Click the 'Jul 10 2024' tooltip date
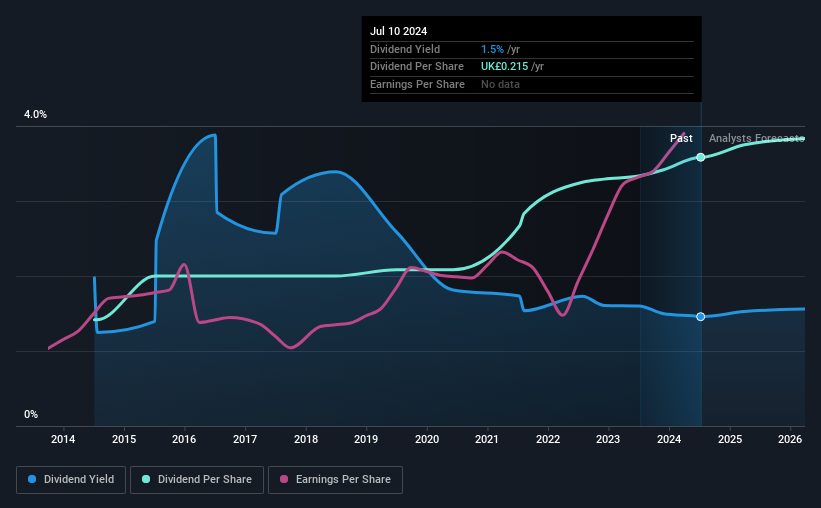 398,31
